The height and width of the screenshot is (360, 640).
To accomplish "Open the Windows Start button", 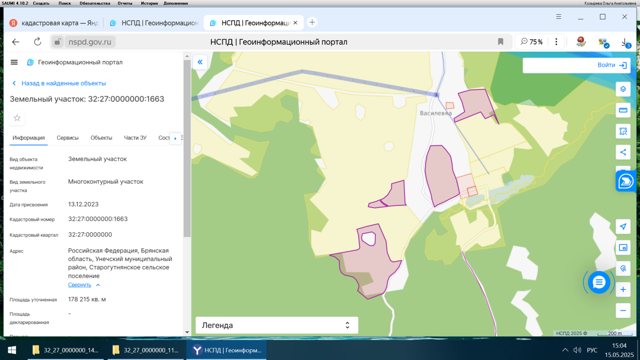I will pos(12,350).
